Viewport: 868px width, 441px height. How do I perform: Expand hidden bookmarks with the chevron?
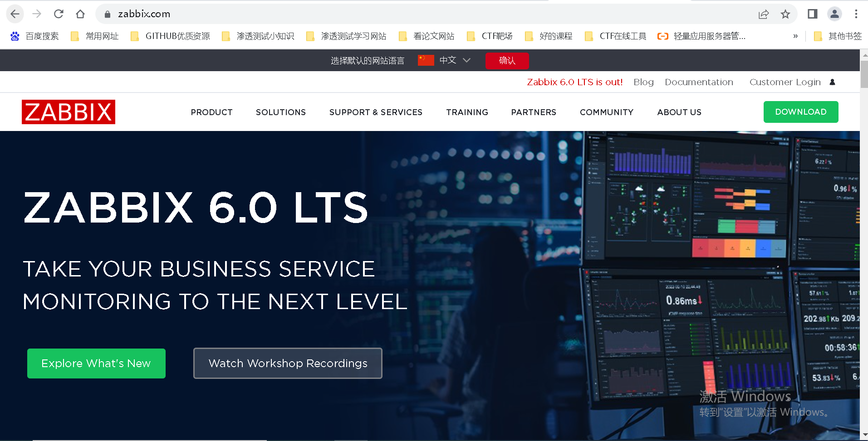(795, 36)
